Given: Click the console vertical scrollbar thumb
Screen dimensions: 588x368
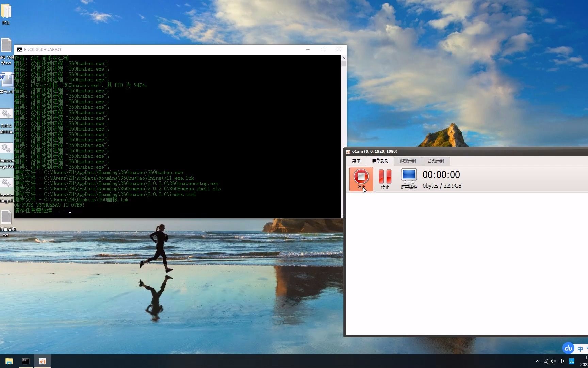Looking at the screenshot, I should click(344, 63).
